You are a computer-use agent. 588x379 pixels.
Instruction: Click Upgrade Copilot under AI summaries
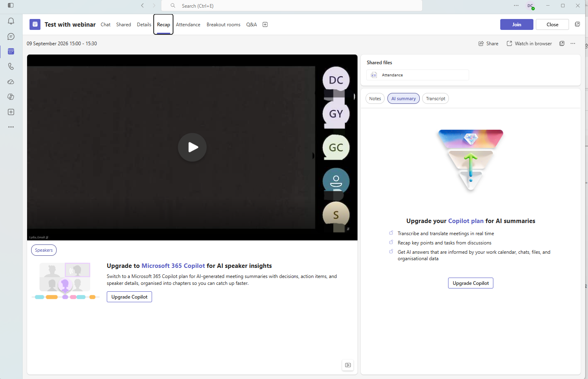[x=471, y=283]
